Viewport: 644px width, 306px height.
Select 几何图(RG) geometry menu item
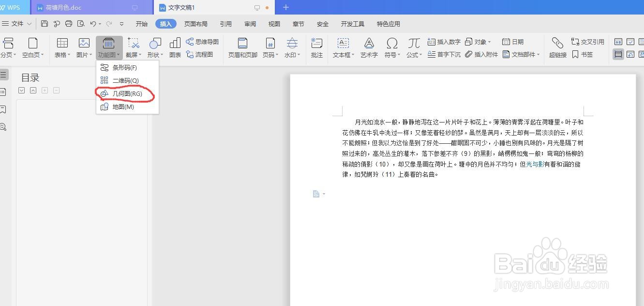[128, 93]
